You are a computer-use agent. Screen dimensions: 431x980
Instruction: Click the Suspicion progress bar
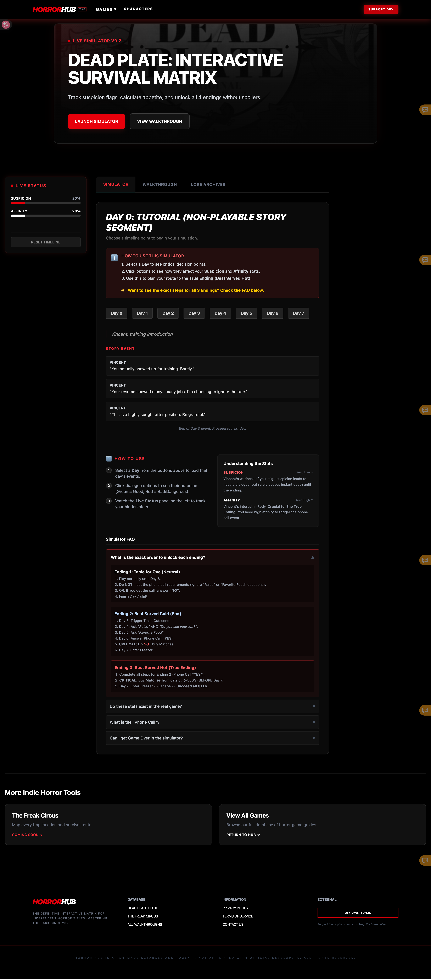(x=46, y=203)
